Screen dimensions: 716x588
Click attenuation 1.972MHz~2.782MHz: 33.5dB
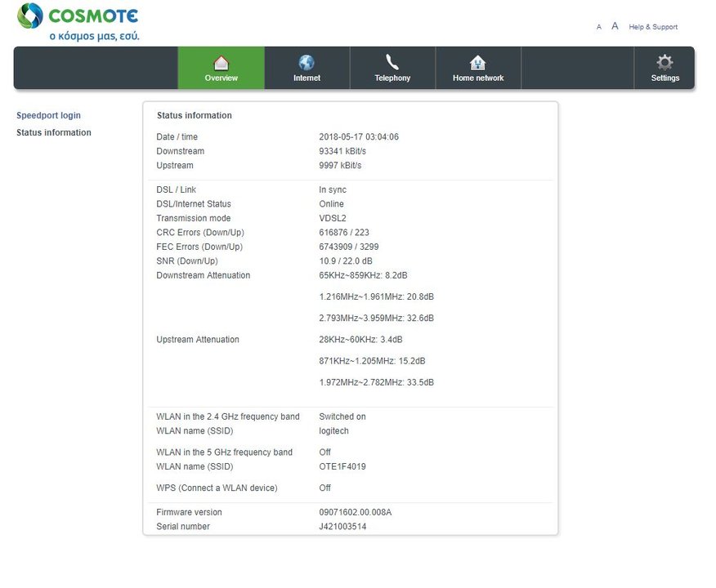tap(376, 382)
